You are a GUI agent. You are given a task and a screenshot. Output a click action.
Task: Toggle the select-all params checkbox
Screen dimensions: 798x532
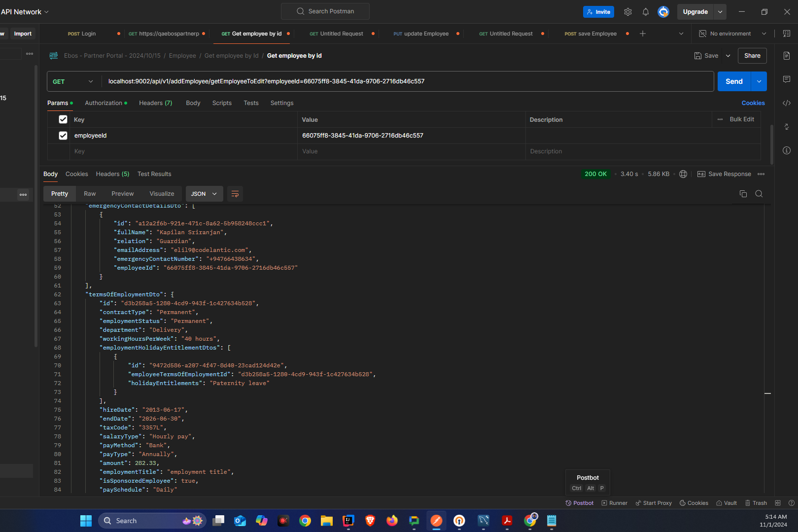click(x=63, y=119)
